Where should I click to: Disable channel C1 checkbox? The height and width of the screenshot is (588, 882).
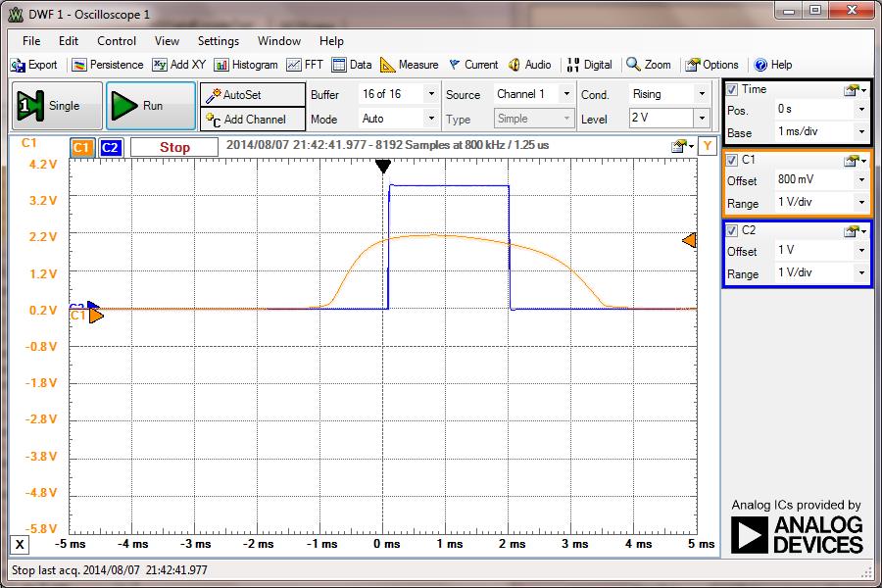tap(732, 160)
